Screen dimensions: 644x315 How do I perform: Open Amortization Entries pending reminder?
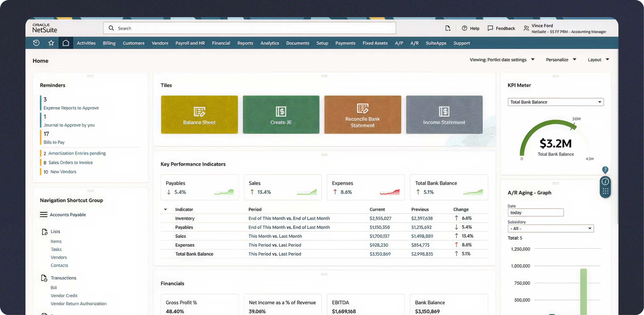pyautogui.click(x=77, y=153)
